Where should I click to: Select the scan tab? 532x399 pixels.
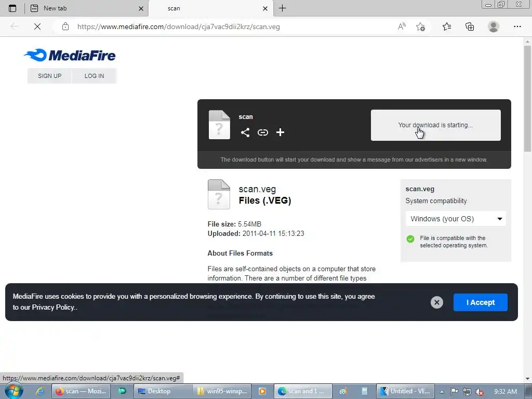pyautogui.click(x=210, y=8)
